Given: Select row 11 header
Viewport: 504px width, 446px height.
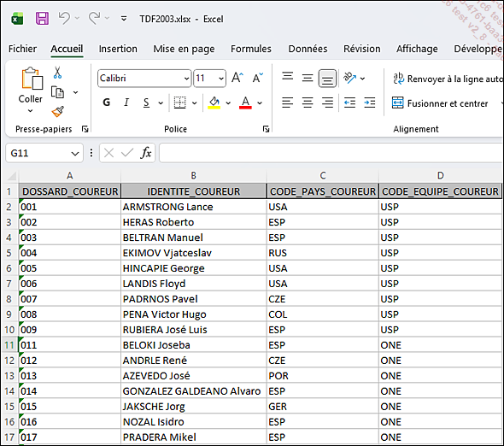Looking at the screenshot, I should point(9,345).
